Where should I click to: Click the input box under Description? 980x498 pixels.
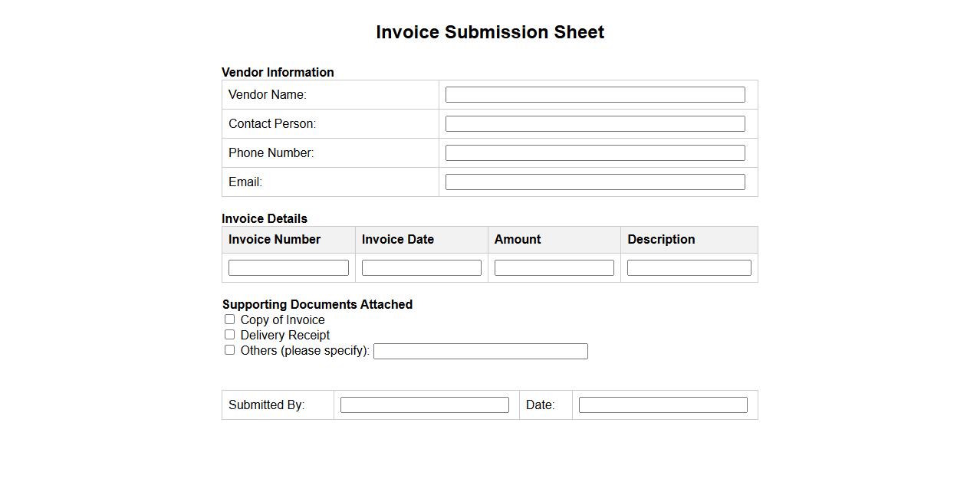click(x=689, y=267)
